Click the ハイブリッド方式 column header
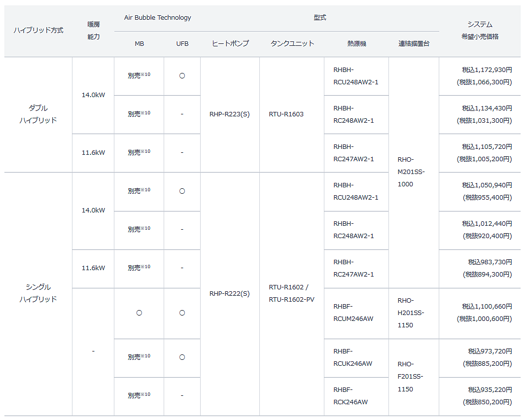 pyautogui.click(x=38, y=31)
